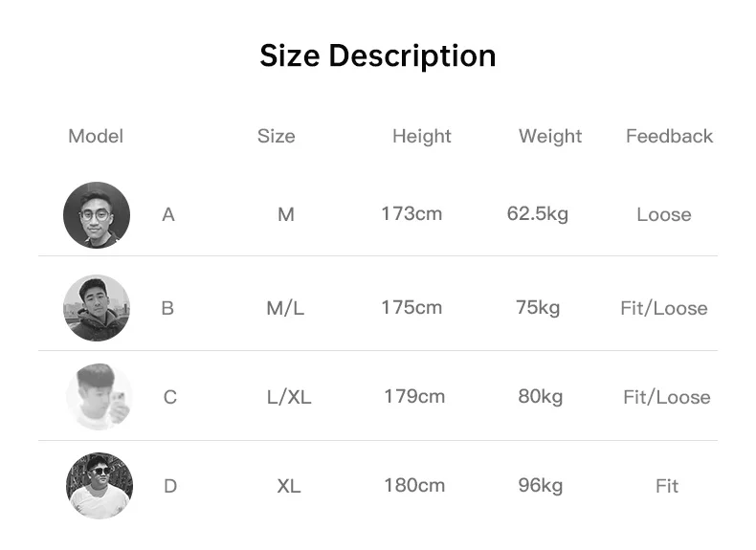This screenshot has width=756, height=550.
Task: Select the Size column header
Action: 277,137
